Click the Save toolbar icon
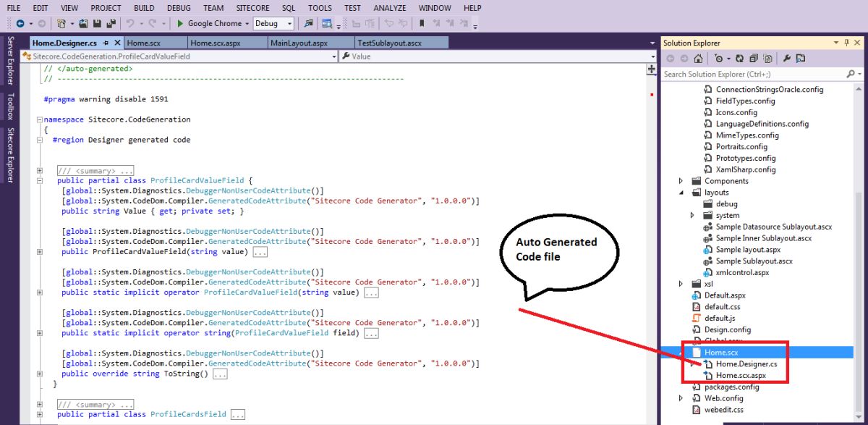 tap(97, 24)
